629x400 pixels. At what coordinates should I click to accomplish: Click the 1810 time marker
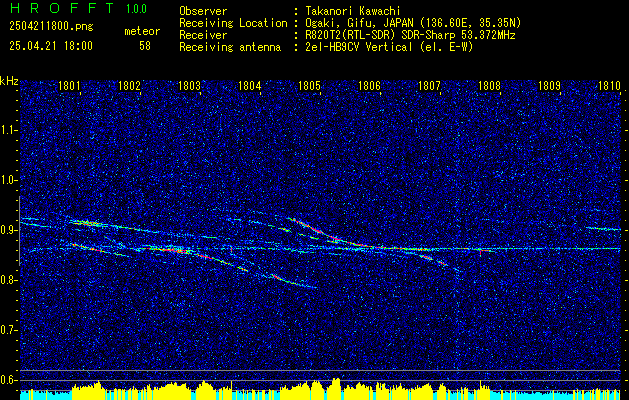pos(609,86)
